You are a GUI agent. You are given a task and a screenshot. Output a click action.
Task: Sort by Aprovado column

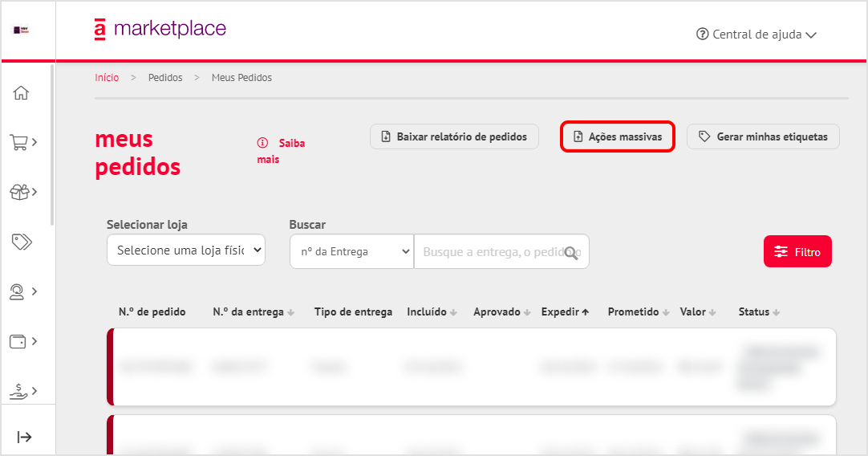(501, 312)
